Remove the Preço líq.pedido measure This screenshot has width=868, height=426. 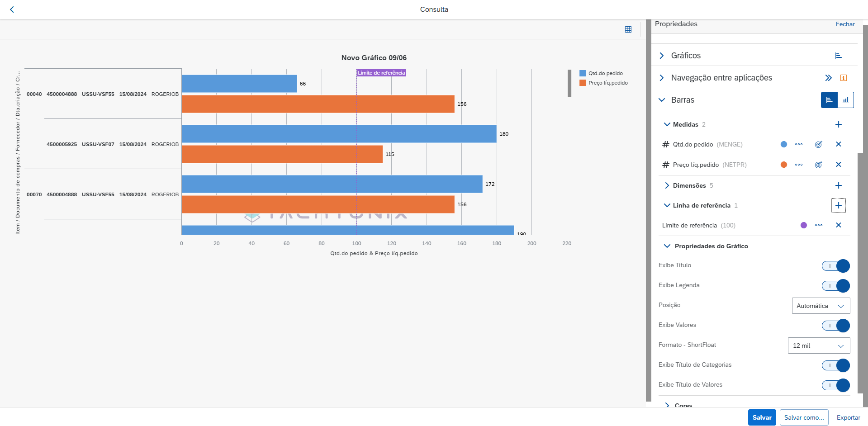(838, 165)
